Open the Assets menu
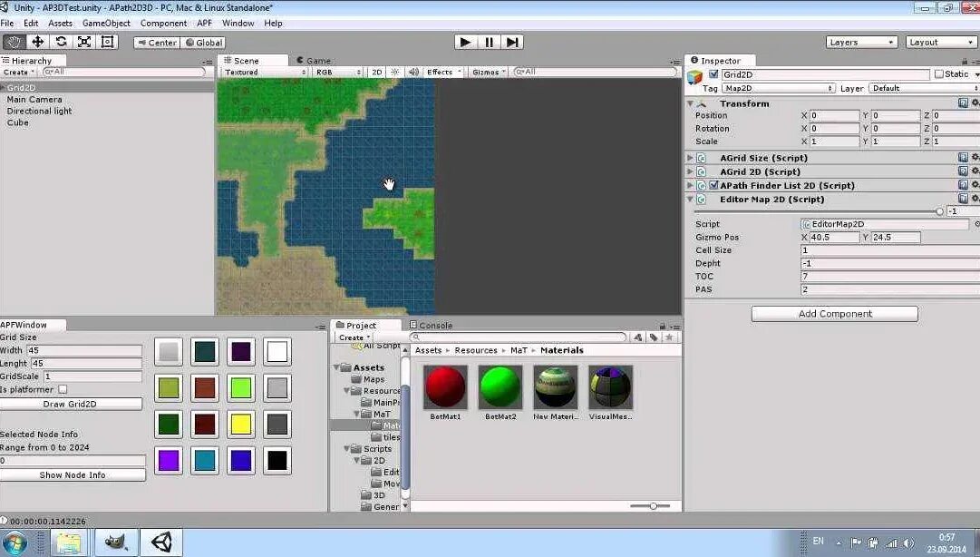This screenshot has height=557, width=980. (60, 23)
